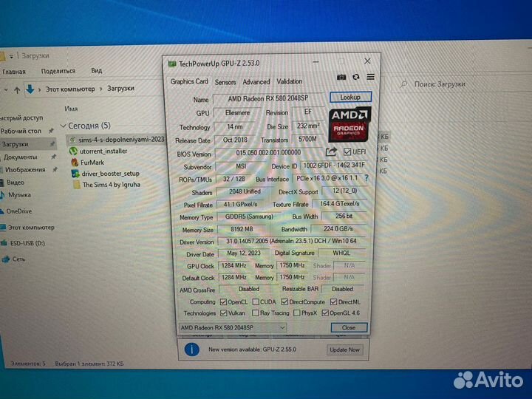Open the GPU selector dropdown at bottom
Image resolution: width=532 pixels, height=399 pixels.
click(x=233, y=327)
